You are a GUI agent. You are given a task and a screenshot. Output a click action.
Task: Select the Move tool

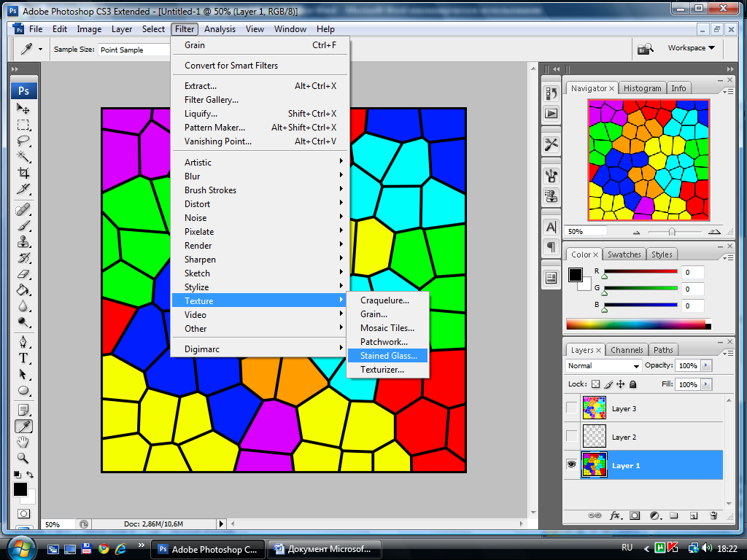pos(23,109)
